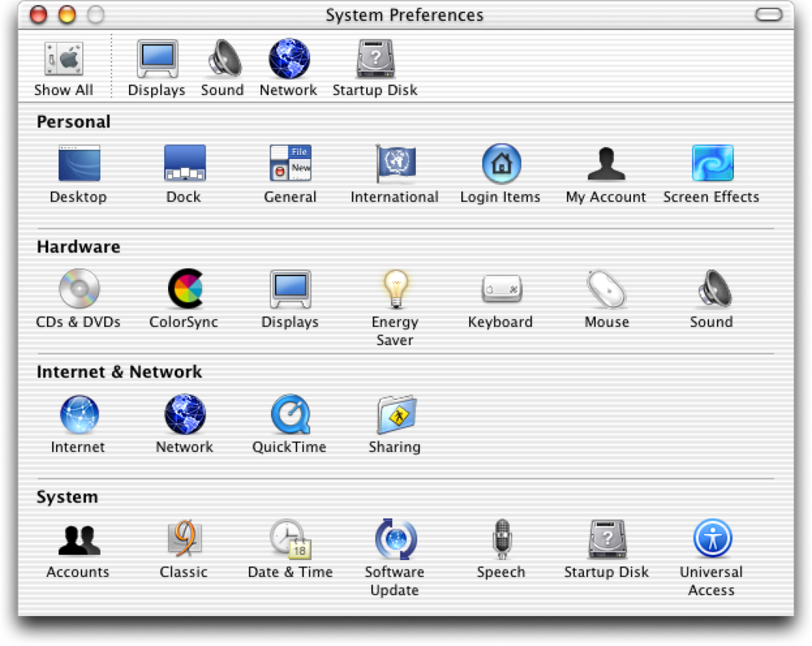Close the System Preferences window

[38, 15]
